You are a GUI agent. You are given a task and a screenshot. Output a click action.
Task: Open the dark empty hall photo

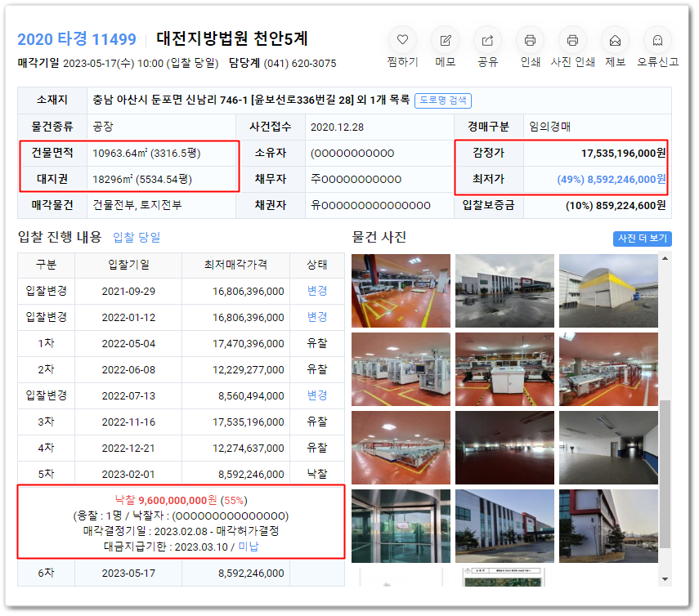pos(504,448)
